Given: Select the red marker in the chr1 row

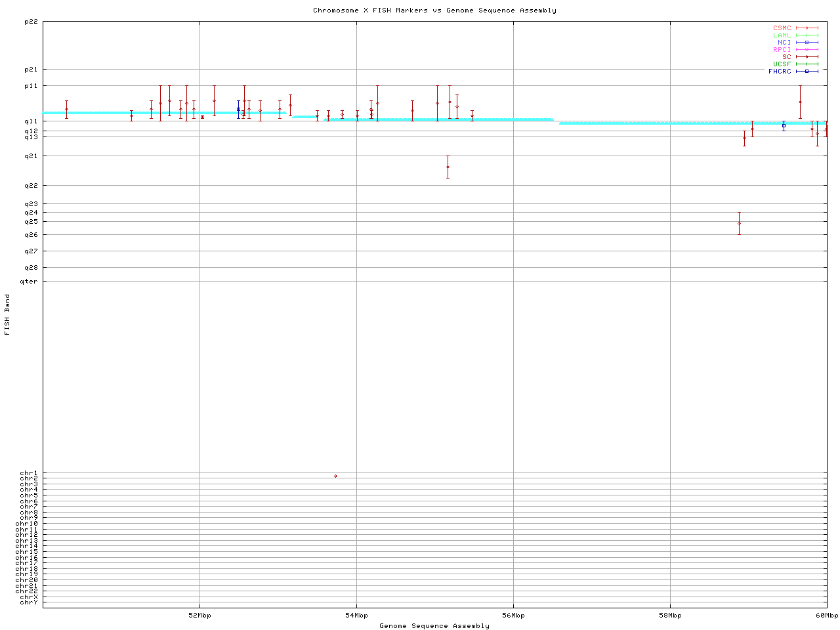Looking at the screenshot, I should 335,476.
